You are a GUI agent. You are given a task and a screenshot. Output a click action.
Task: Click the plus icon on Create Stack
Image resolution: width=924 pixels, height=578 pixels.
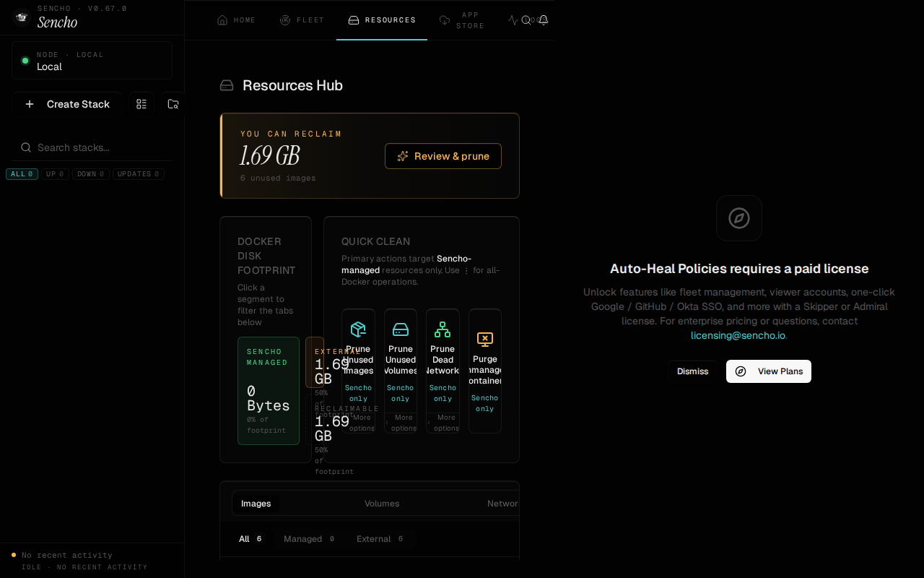[x=30, y=104]
